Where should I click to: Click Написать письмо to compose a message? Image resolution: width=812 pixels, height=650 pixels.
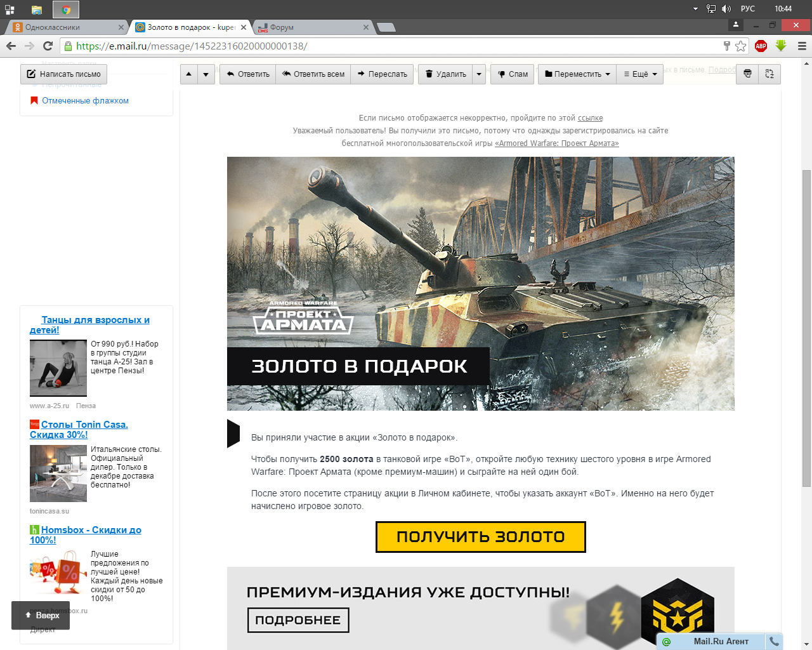point(63,74)
